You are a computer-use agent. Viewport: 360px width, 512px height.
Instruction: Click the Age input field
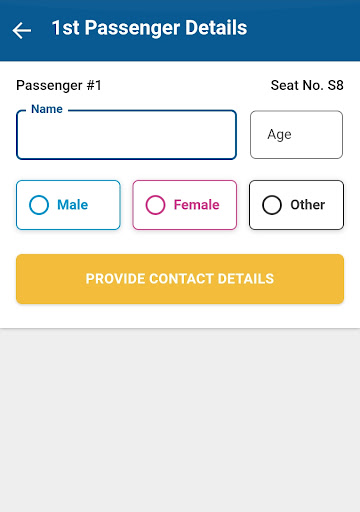point(296,135)
